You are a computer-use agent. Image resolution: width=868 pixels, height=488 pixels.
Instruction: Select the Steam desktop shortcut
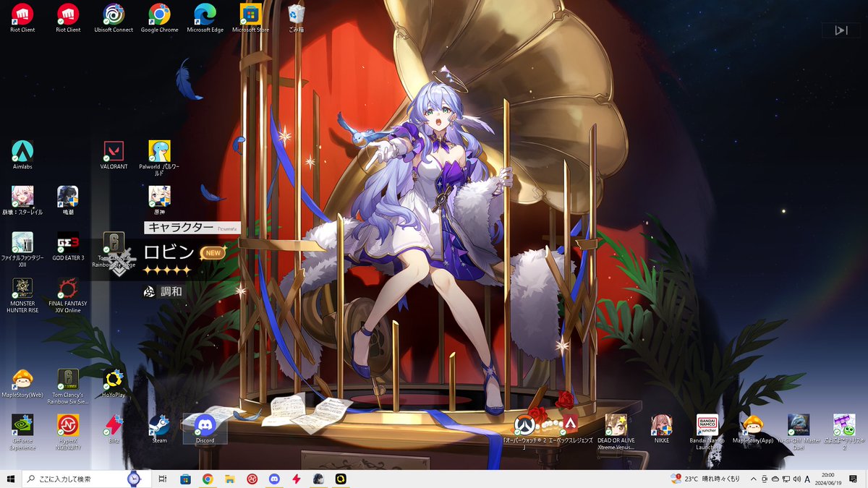click(159, 429)
